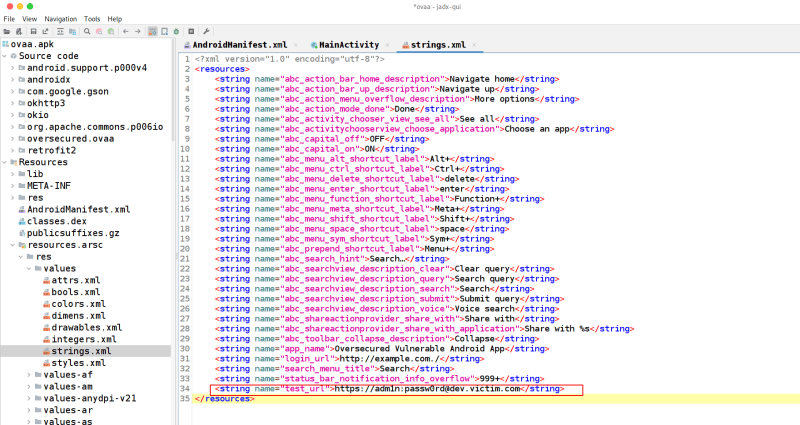Image resolution: width=800 pixels, height=425 pixels.
Task: Click the add files toolbar icon
Action: click(19, 32)
